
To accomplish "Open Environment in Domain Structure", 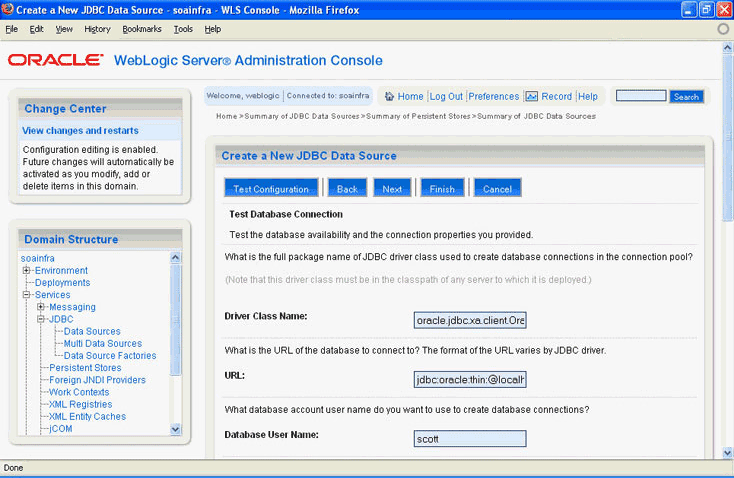I will coord(61,270).
